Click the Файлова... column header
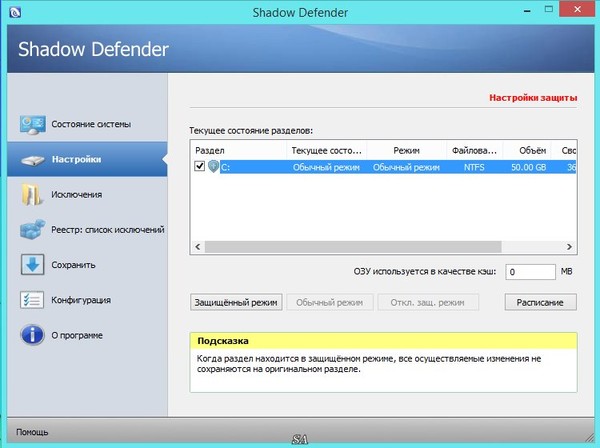The height and width of the screenshot is (448, 600). [474, 150]
